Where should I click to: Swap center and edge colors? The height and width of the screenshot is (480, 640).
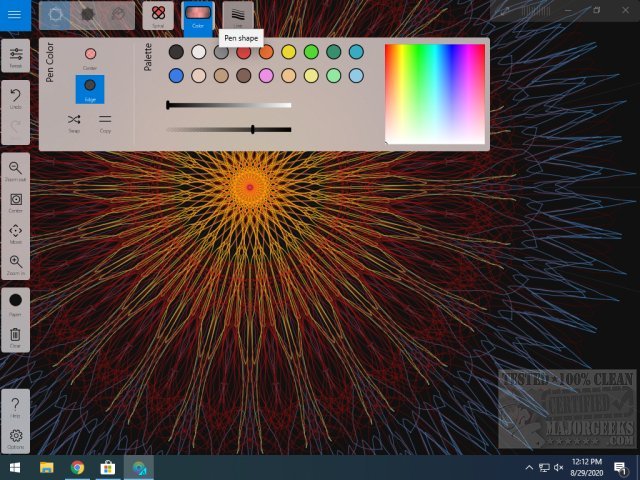(74, 122)
